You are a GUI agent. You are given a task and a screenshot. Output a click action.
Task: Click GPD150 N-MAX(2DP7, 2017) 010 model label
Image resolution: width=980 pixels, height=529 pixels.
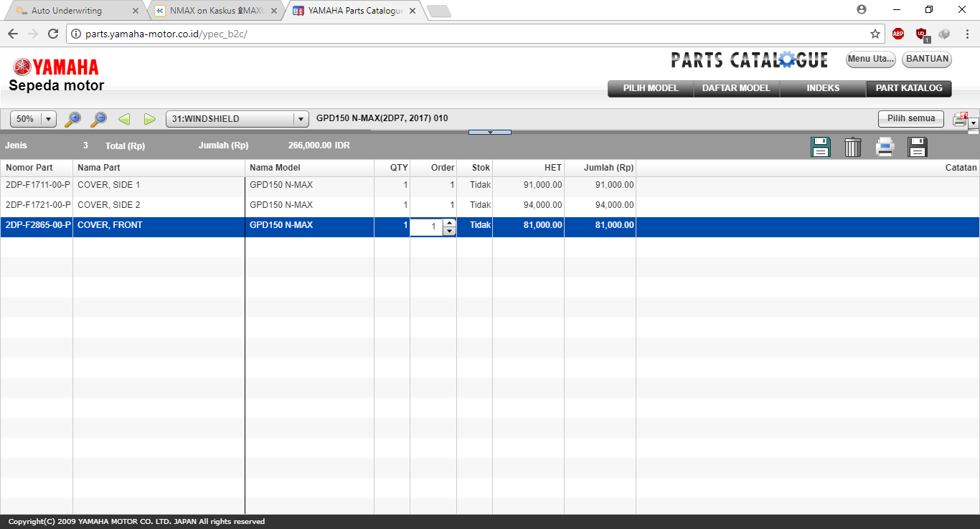[382, 118]
